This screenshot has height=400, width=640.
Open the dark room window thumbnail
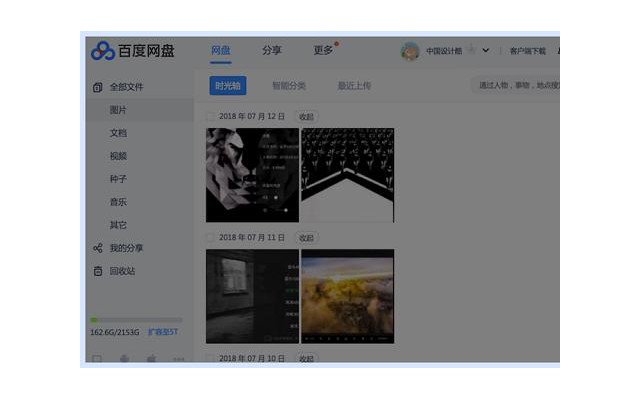pyautogui.click(x=252, y=296)
